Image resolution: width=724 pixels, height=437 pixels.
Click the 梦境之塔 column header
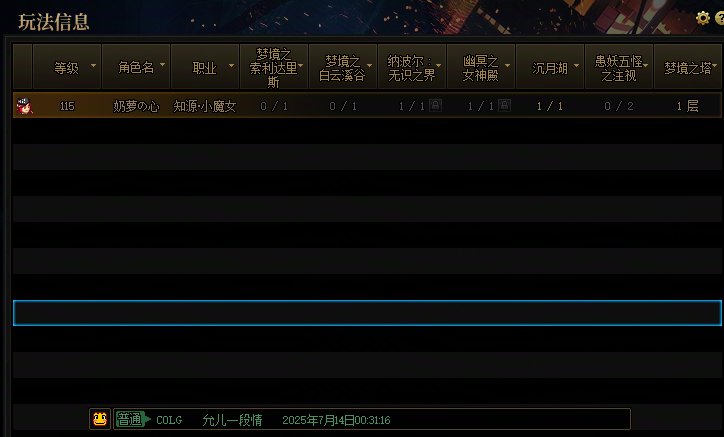688,67
